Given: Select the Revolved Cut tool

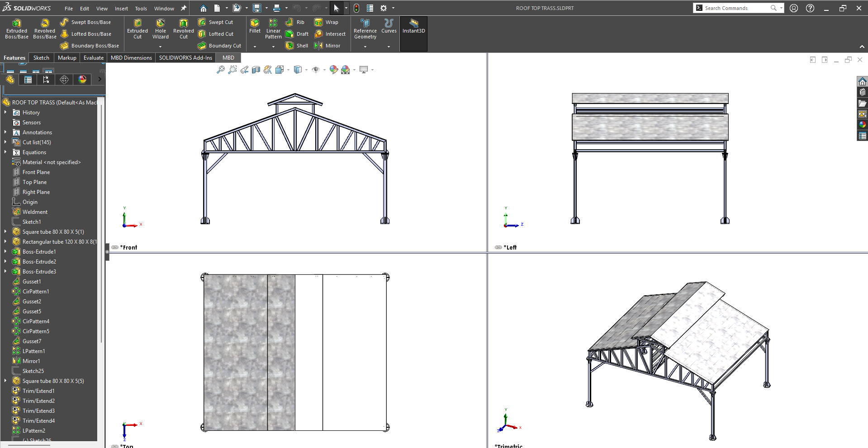Looking at the screenshot, I should (x=184, y=29).
